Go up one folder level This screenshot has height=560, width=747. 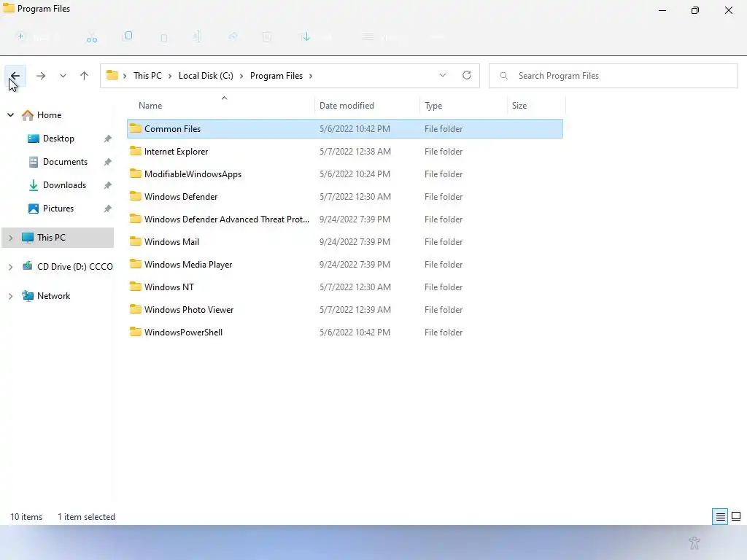coord(85,76)
